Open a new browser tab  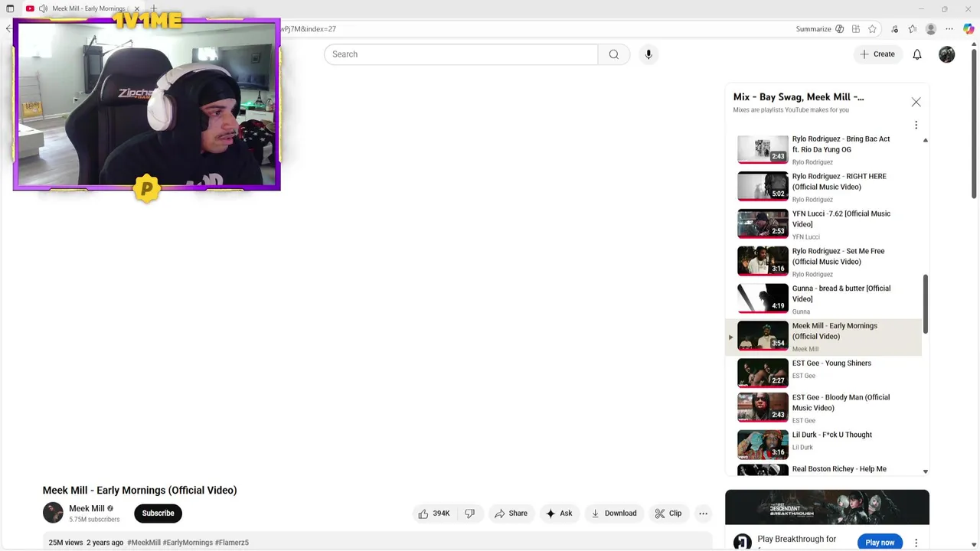154,8
